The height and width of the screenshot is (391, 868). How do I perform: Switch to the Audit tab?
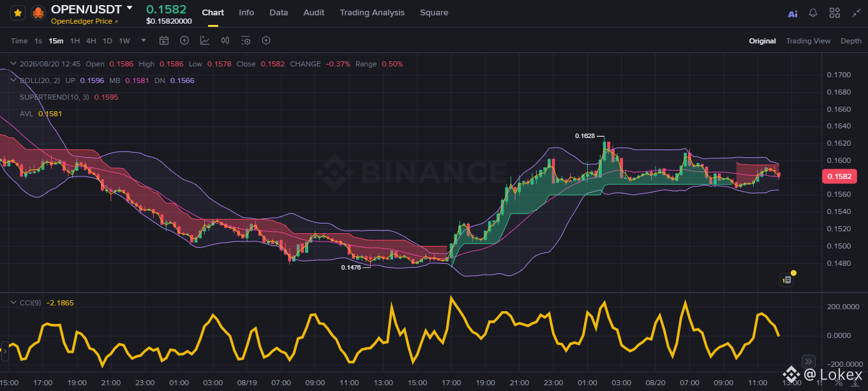313,13
